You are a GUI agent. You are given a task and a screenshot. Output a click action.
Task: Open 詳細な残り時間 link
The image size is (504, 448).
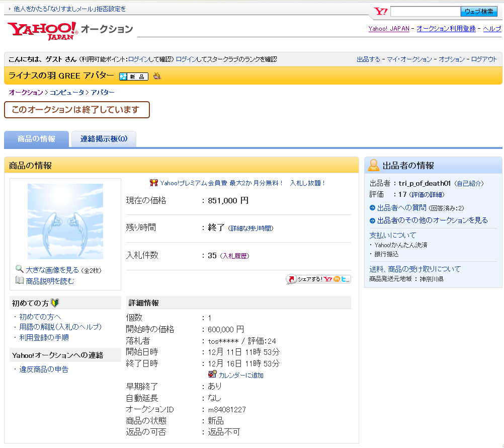point(250,229)
